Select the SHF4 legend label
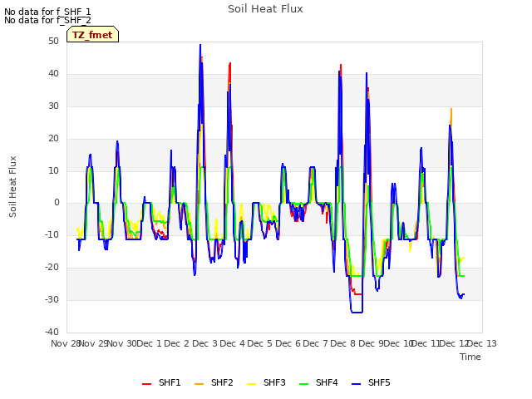 click(327, 382)
